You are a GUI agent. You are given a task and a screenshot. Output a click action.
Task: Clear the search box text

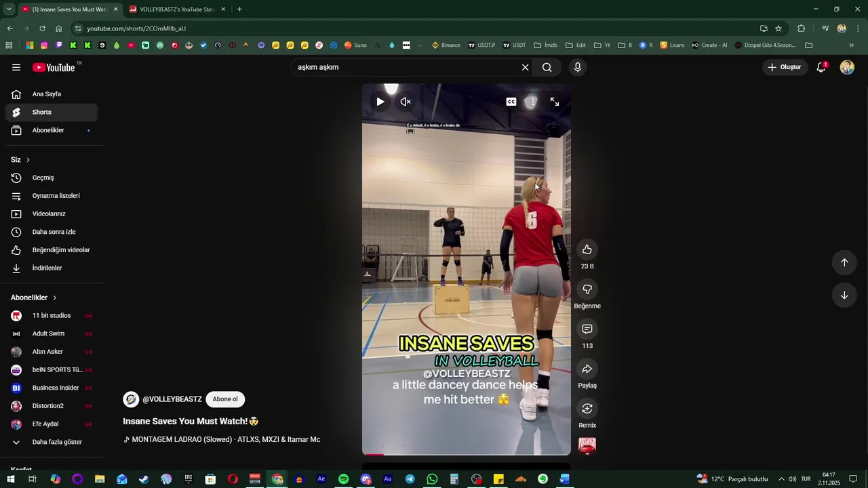[x=525, y=67]
